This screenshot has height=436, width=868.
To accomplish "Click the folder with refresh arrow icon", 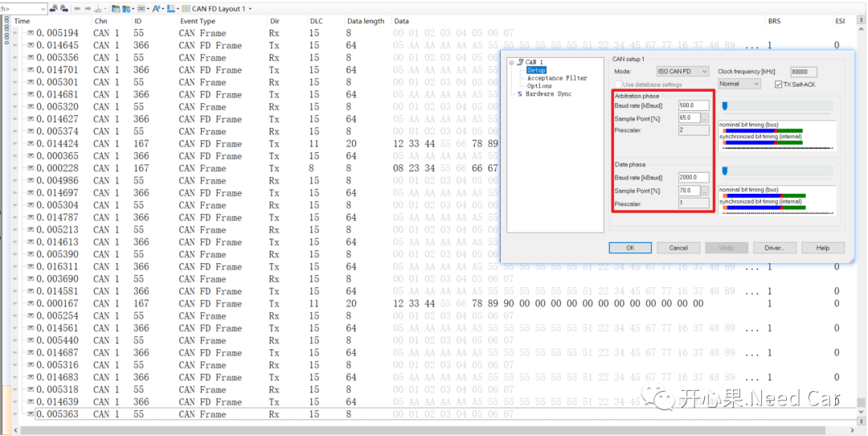I will pos(127,9).
